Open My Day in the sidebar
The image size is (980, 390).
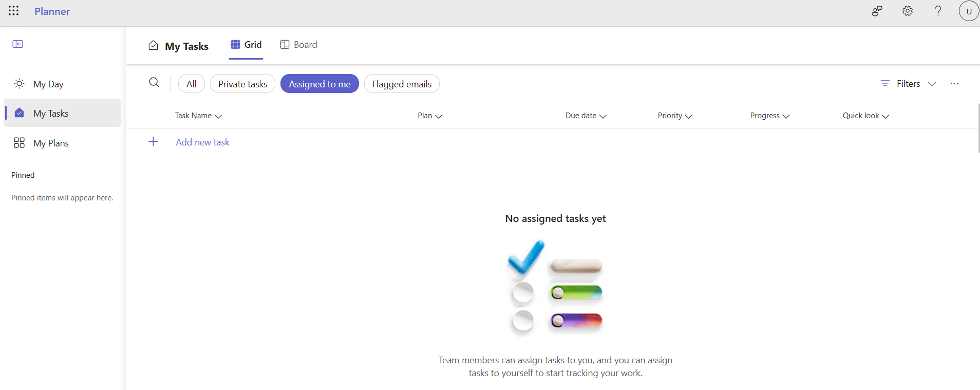[48, 84]
